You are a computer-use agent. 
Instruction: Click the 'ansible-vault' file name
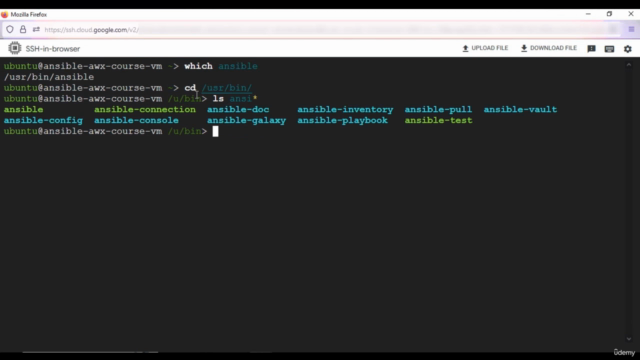point(520,109)
